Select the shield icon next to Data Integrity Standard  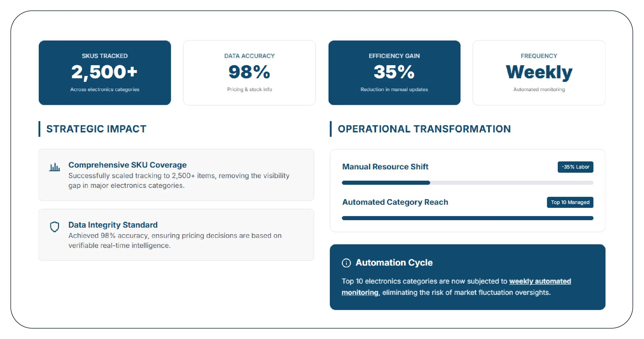[54, 227]
